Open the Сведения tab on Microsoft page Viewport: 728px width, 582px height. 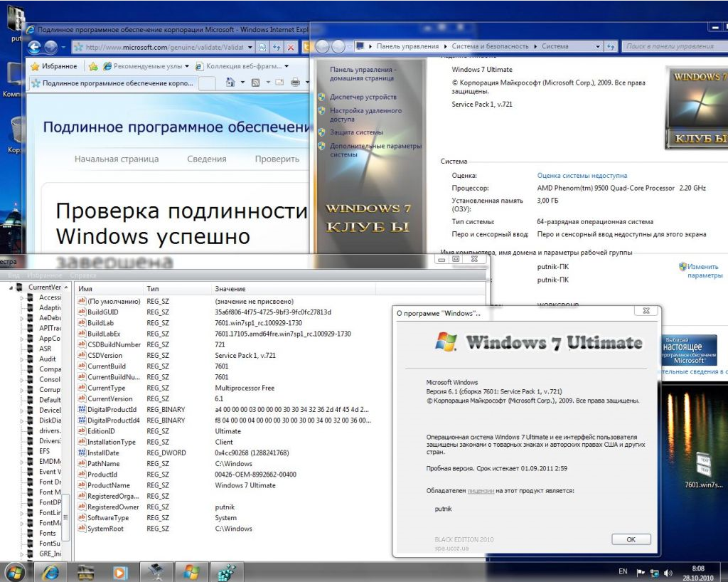point(207,159)
